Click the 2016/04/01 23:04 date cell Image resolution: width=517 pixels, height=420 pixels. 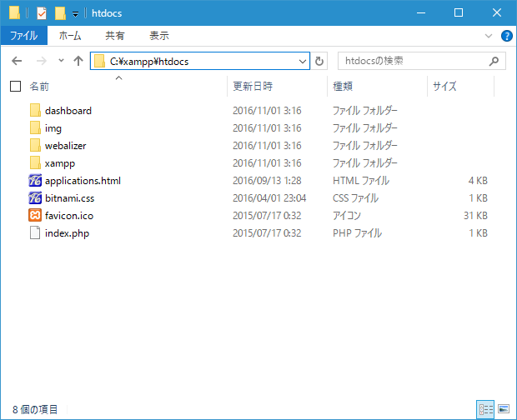269,198
